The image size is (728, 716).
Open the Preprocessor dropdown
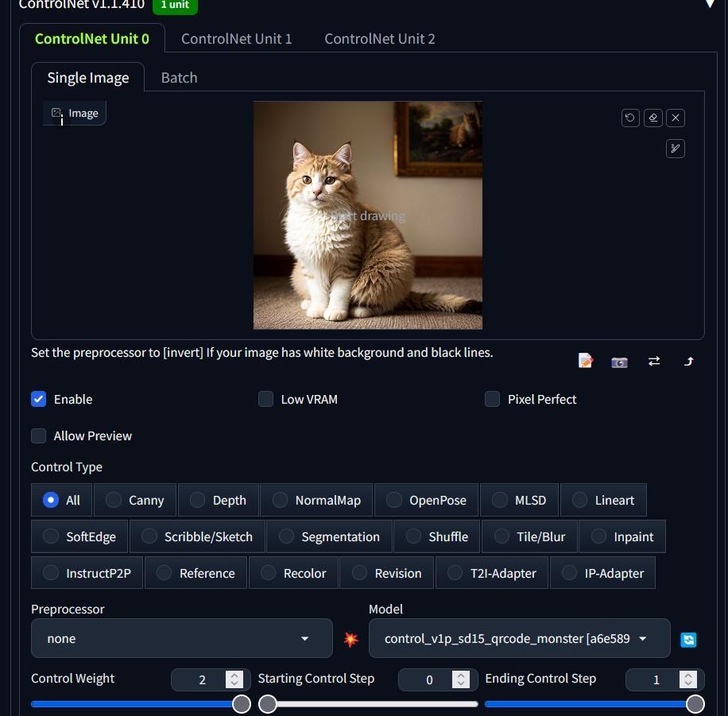click(x=181, y=638)
